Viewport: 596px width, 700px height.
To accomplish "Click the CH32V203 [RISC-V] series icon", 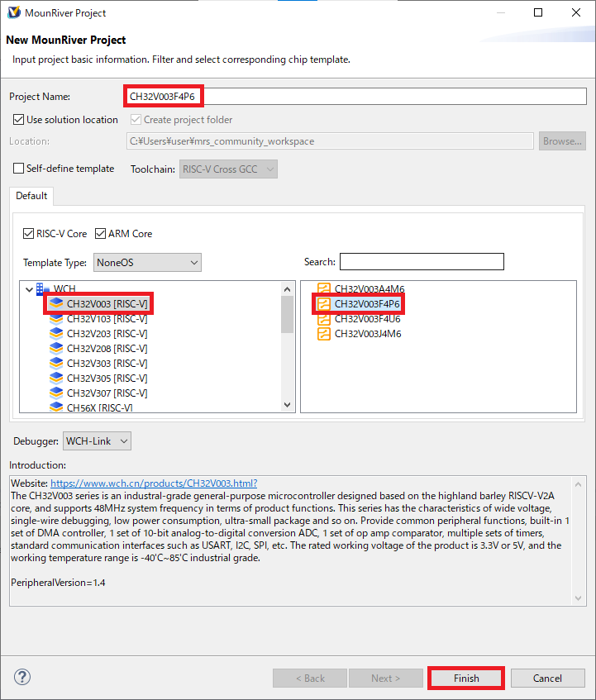I will tap(56, 334).
